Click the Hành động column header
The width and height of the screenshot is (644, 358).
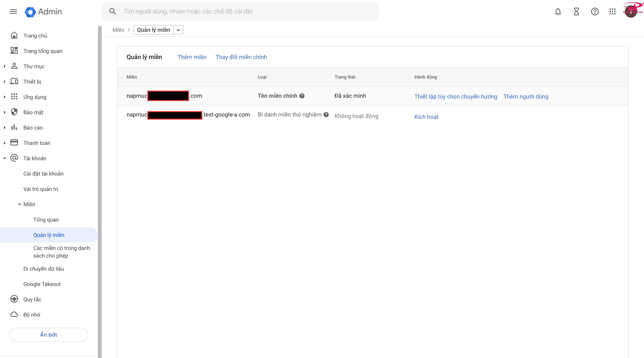[x=425, y=77]
